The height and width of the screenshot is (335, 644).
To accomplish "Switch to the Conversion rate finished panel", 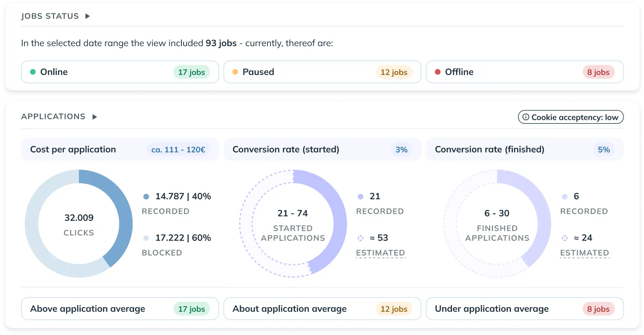I will pos(525,150).
